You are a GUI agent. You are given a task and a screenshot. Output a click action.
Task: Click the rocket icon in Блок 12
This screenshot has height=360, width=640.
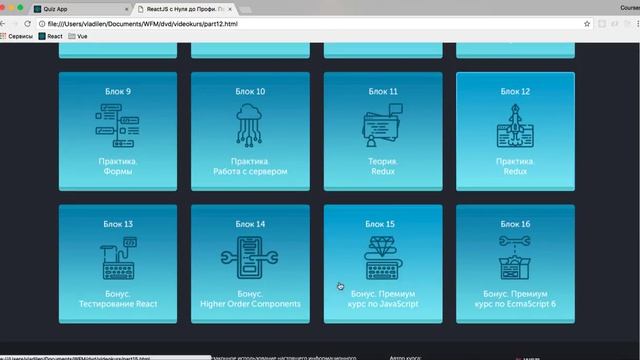pos(515,125)
